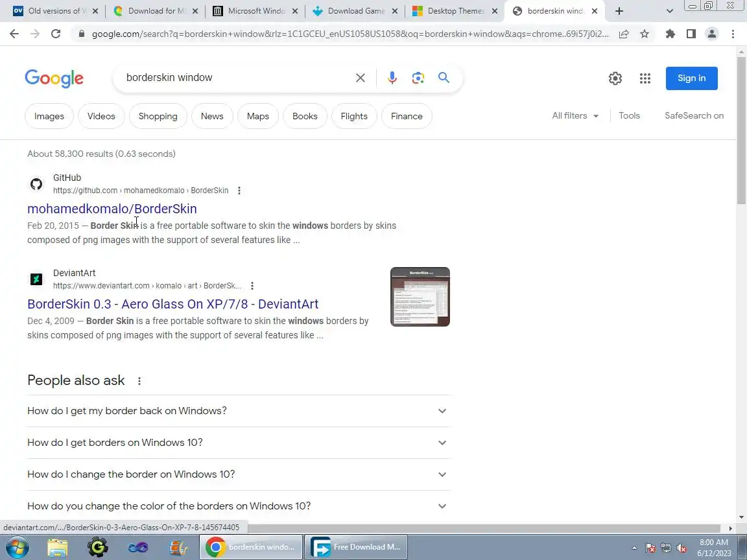
Task: Open People also ask options menu
Action: click(139, 381)
